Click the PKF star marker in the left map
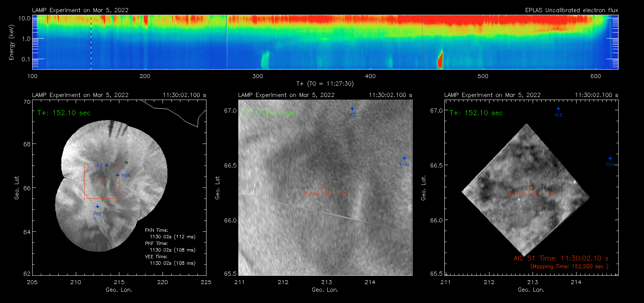The image size is (644, 303). (x=97, y=207)
